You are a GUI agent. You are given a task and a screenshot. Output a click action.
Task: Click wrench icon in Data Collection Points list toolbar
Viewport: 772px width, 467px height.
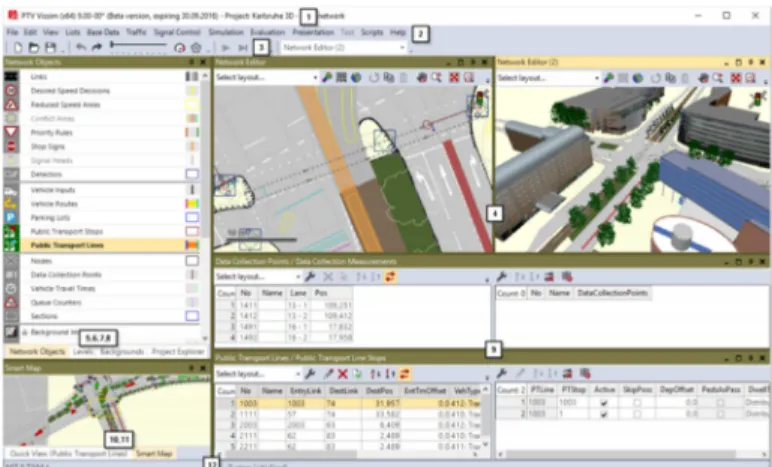tap(310, 277)
